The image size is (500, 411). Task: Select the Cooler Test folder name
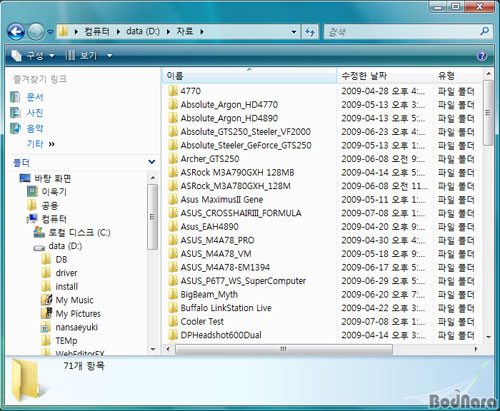click(202, 321)
